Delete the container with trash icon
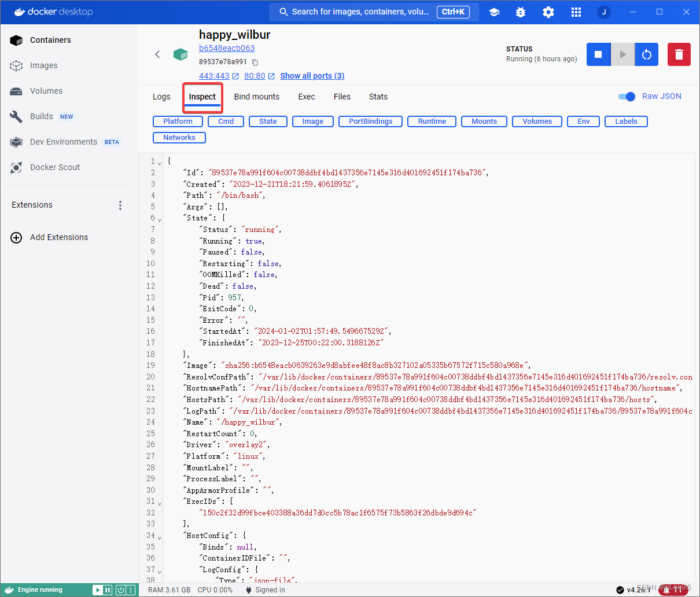This screenshot has width=700, height=597. pos(679,54)
